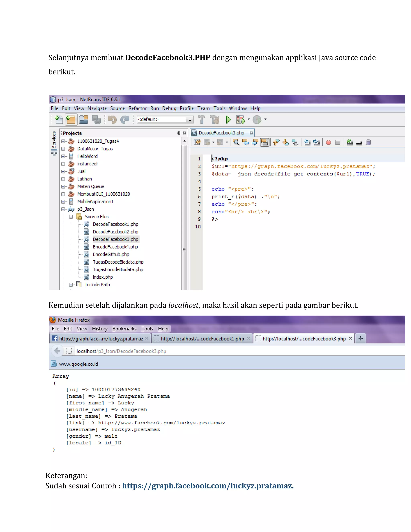Select DecodeFacebook1.php in Source Files

coord(115,224)
